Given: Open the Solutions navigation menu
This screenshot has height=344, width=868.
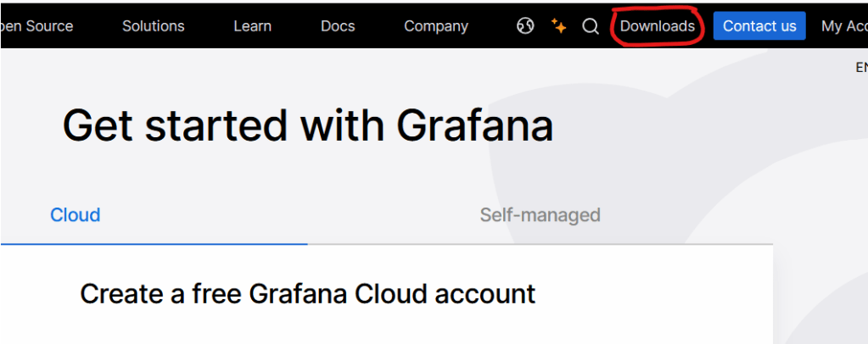Looking at the screenshot, I should click(153, 26).
